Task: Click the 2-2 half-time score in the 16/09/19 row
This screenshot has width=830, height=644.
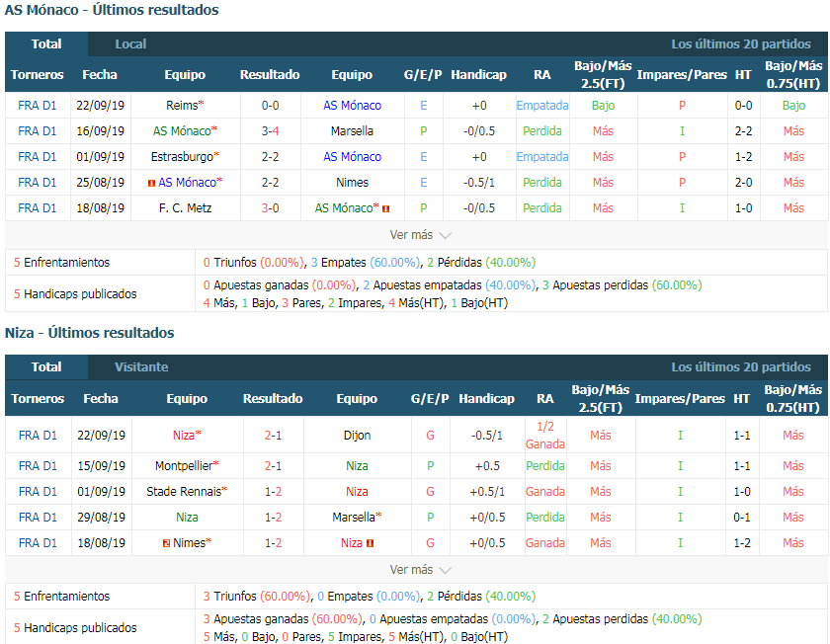Action: 743,130
